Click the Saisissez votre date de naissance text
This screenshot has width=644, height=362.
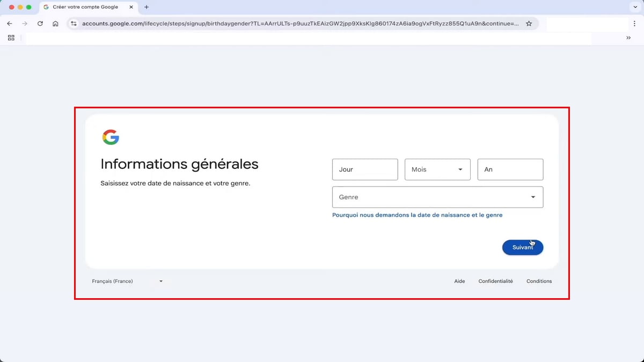[175, 183]
